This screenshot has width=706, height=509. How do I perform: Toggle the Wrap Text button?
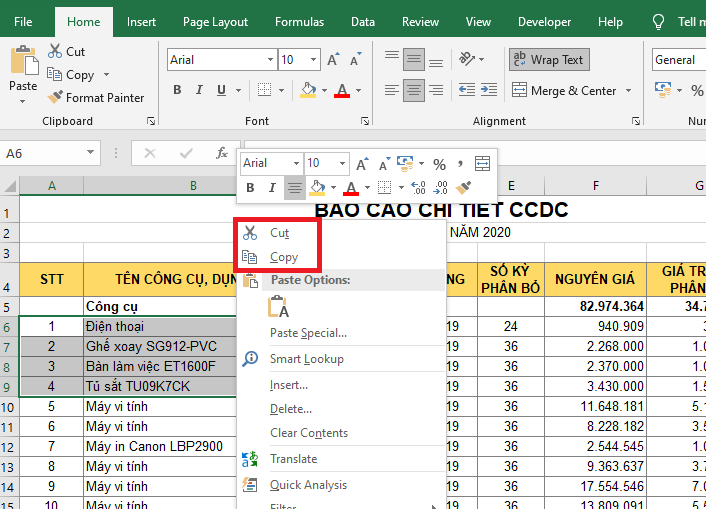(548, 60)
